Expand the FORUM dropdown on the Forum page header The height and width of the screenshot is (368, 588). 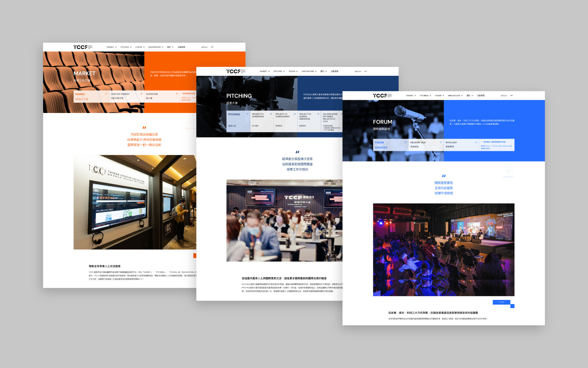point(440,96)
